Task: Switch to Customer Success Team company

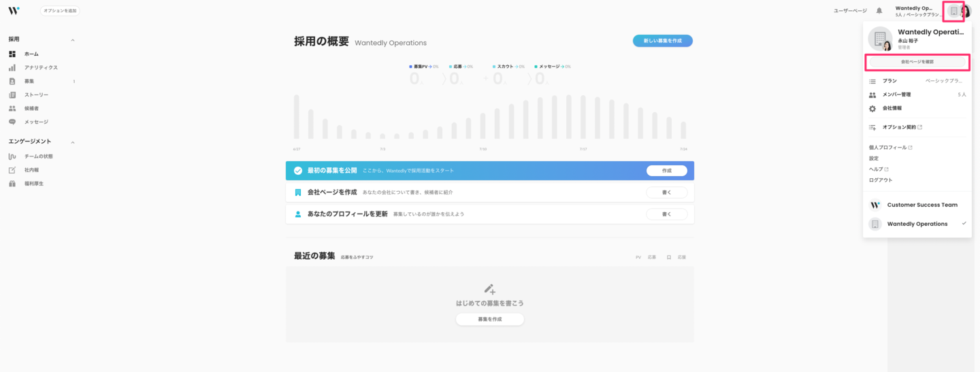Action: pos(917,205)
